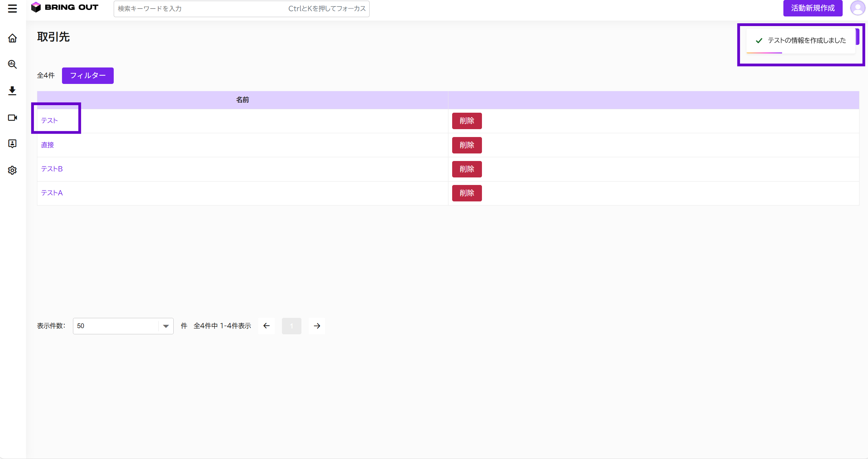Open the テスト client link
868x459 pixels.
click(x=50, y=121)
